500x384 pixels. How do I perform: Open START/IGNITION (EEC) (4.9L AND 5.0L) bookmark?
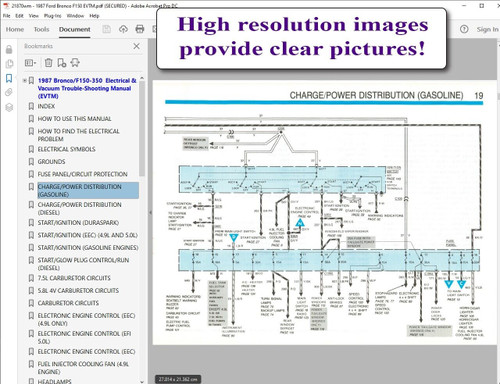click(x=87, y=235)
